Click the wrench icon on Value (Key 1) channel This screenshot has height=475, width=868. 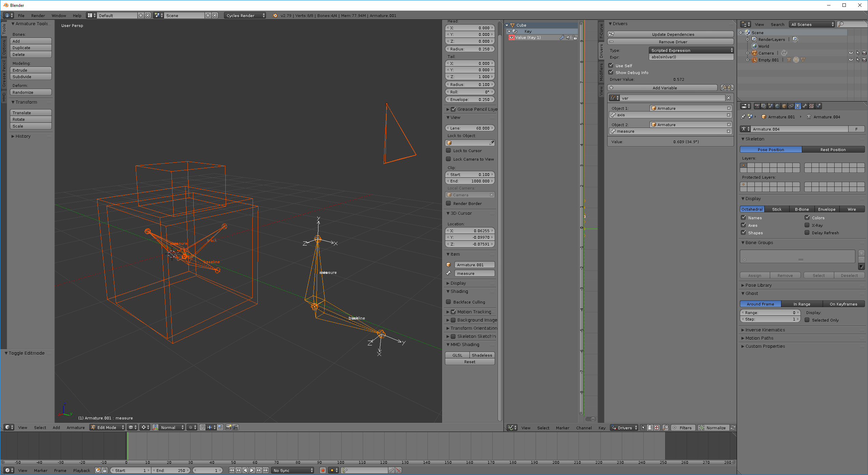[562, 38]
